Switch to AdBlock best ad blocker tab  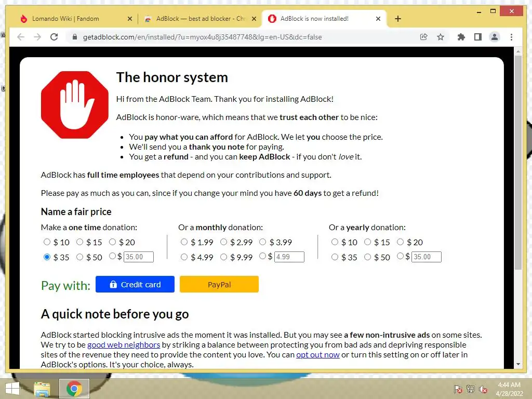pyautogui.click(x=201, y=19)
